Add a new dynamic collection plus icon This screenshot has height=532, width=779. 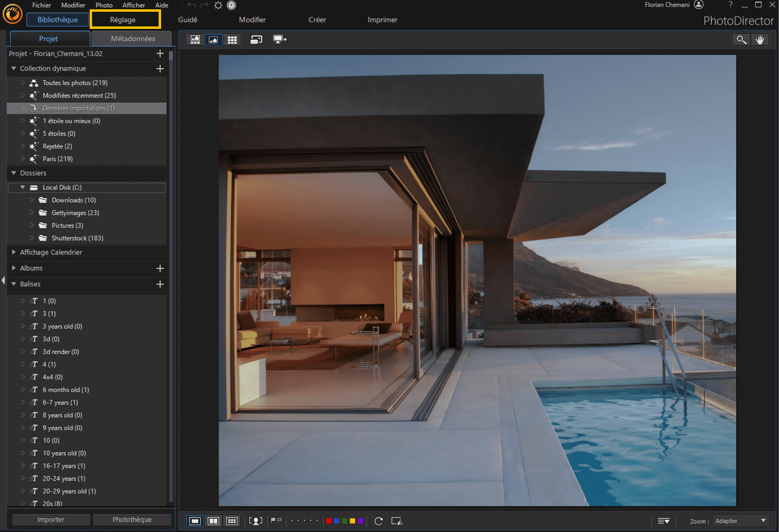coord(160,69)
